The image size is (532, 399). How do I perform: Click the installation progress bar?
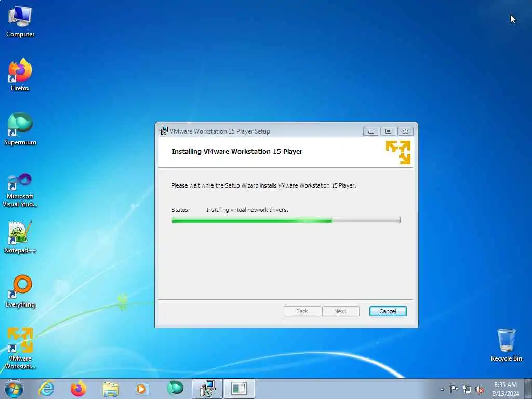coord(286,220)
